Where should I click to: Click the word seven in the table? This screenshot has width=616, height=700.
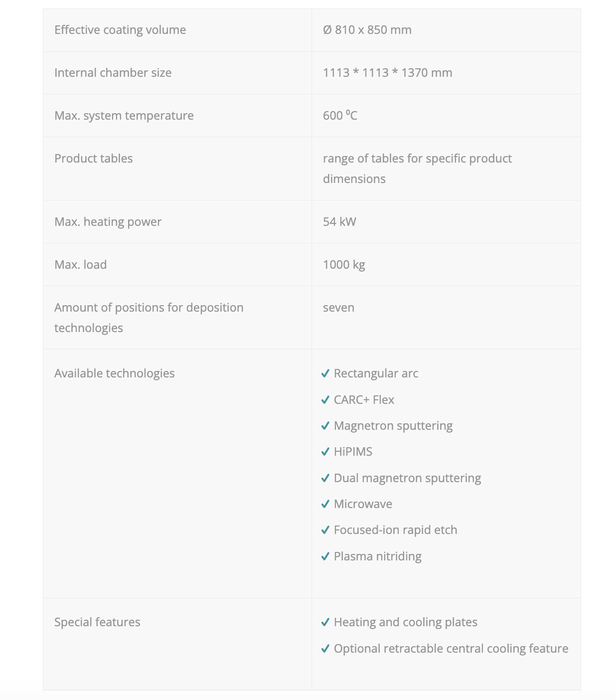[338, 308]
